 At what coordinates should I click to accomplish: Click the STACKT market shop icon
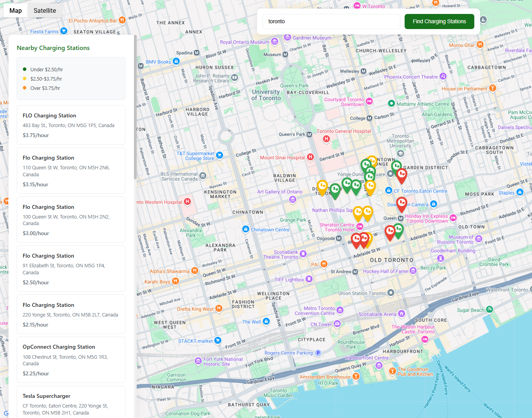[218, 340]
